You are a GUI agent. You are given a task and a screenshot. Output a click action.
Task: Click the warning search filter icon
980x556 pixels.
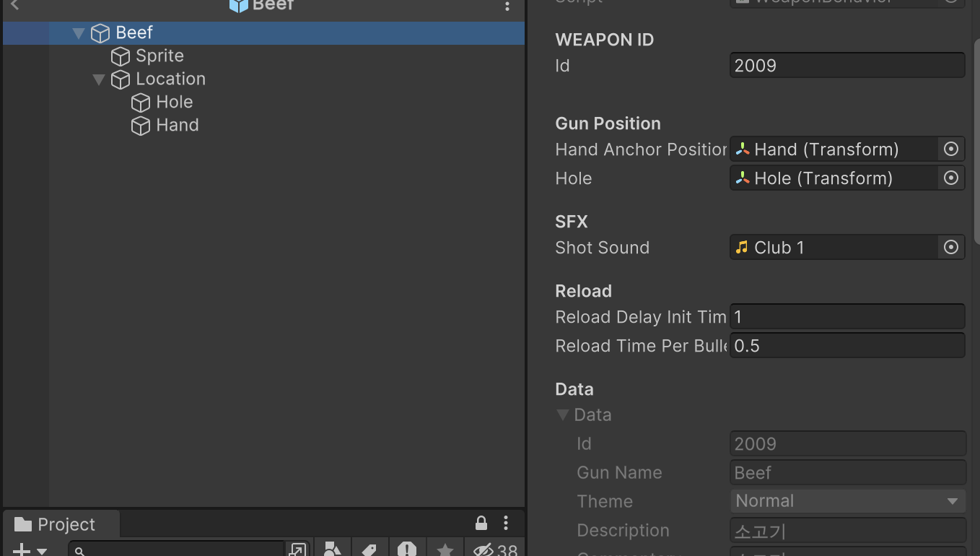click(407, 549)
